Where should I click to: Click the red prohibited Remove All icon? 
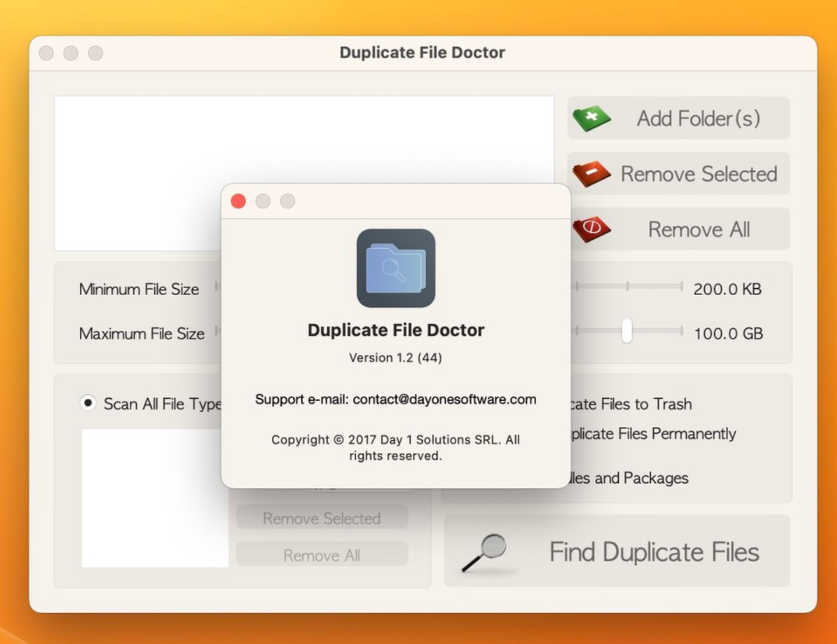(x=591, y=229)
